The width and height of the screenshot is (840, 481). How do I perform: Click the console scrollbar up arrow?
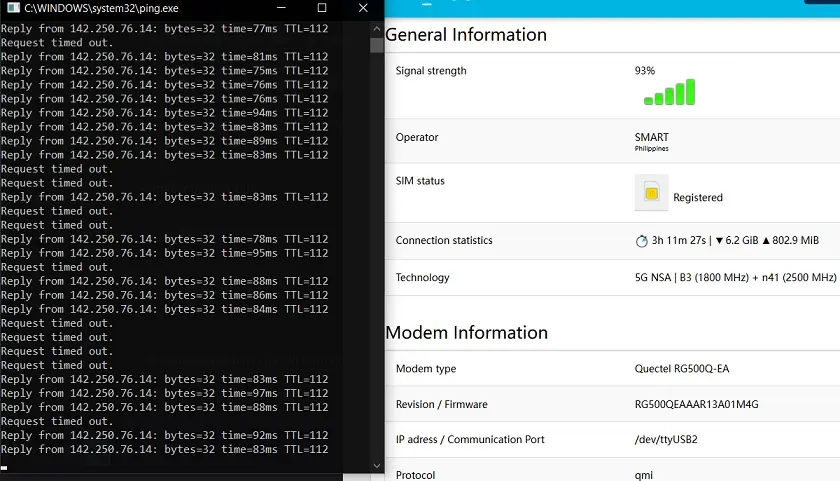(x=377, y=29)
